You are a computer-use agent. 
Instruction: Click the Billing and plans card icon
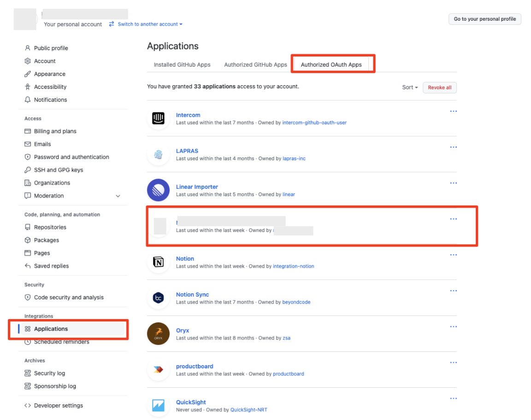tap(28, 131)
